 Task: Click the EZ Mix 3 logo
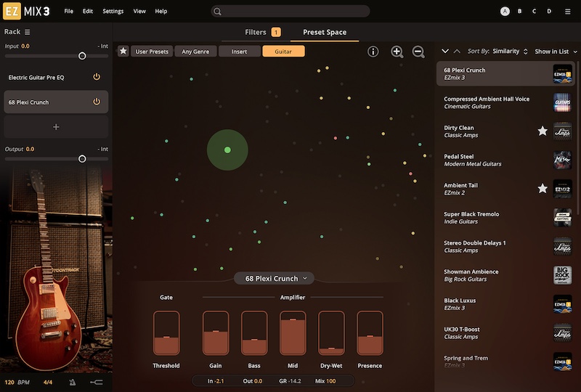click(x=26, y=11)
